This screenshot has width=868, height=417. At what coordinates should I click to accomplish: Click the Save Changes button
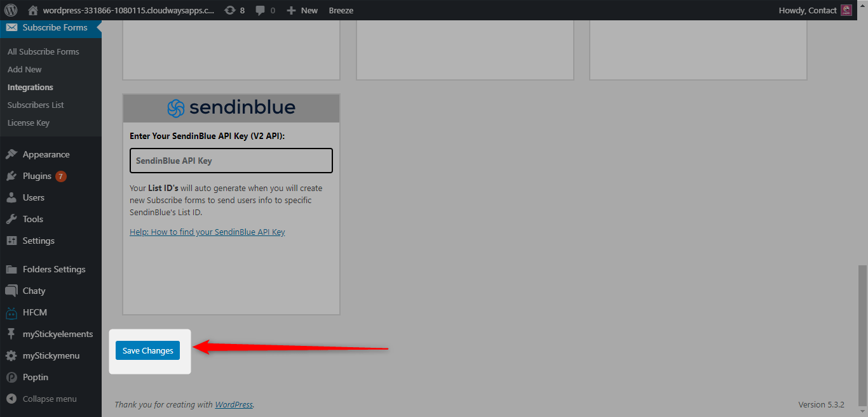(147, 350)
